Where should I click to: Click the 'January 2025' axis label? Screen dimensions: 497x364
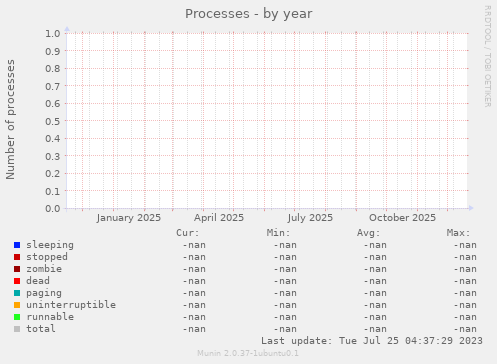(x=129, y=218)
